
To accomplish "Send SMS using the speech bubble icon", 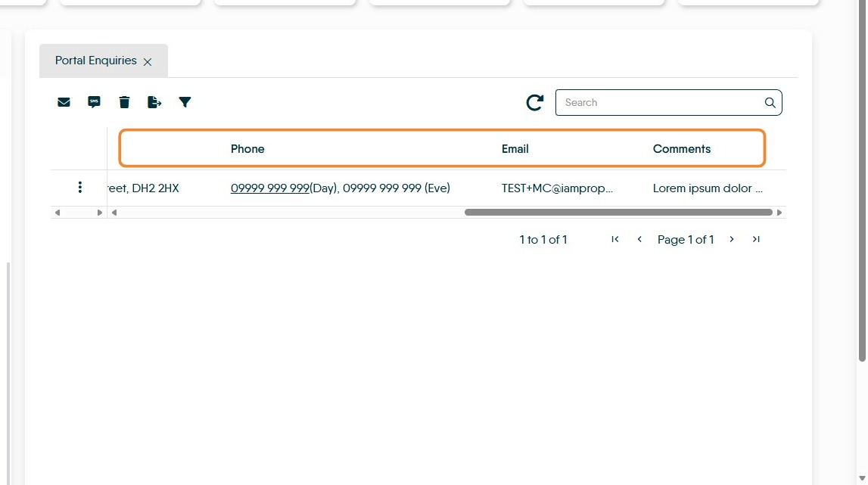I will [94, 102].
